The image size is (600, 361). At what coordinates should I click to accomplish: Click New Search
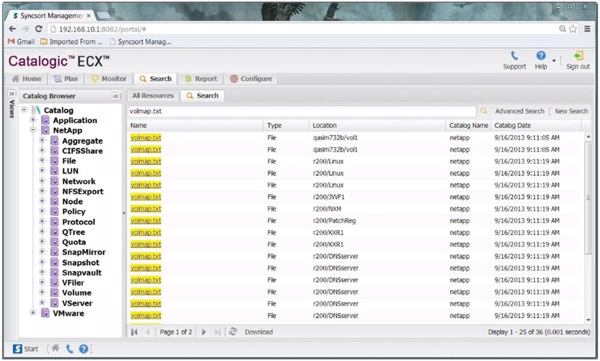click(571, 111)
